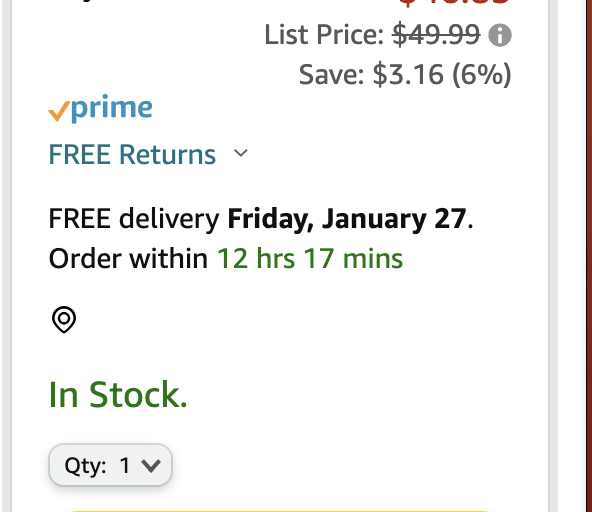Viewport: 592px width, 512px height.
Task: Click the Order within text
Action: click(x=128, y=259)
